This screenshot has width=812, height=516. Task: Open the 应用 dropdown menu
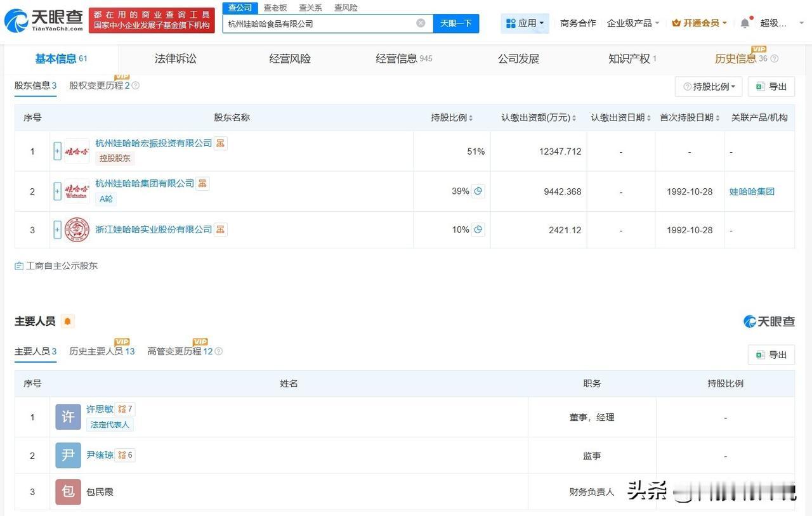525,23
